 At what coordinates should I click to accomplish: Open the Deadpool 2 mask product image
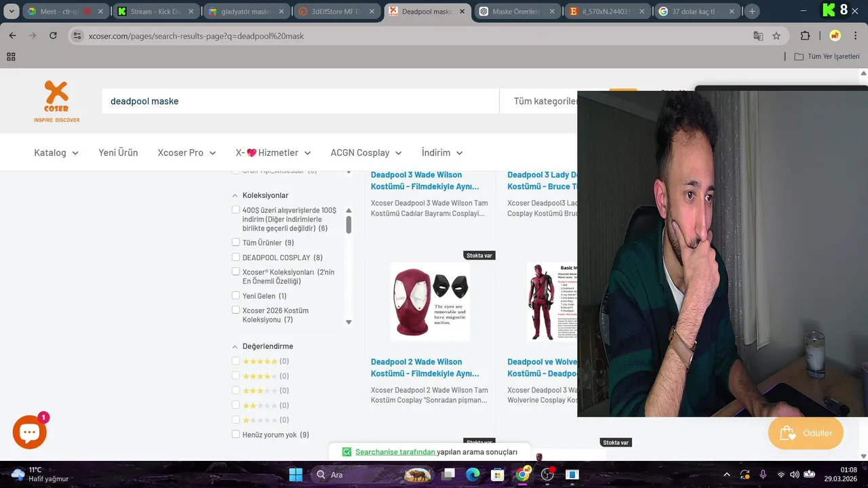(x=430, y=302)
